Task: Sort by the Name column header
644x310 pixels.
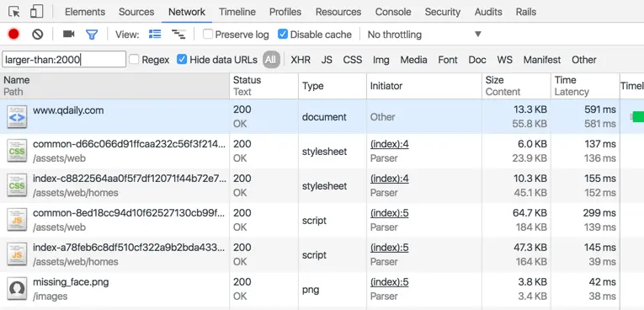Action: (x=114, y=86)
